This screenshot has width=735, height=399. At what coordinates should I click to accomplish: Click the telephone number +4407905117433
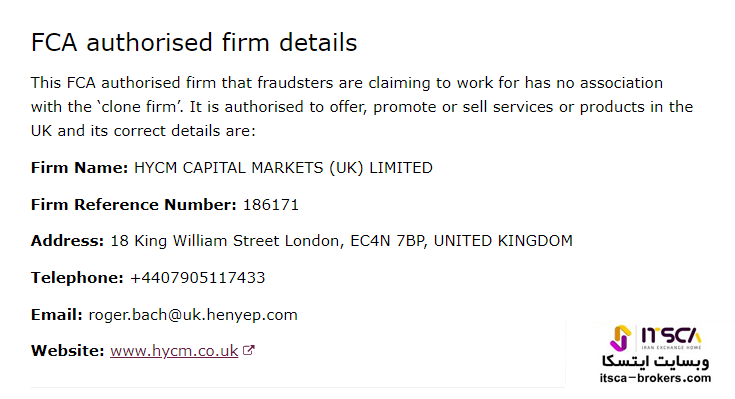pos(197,278)
